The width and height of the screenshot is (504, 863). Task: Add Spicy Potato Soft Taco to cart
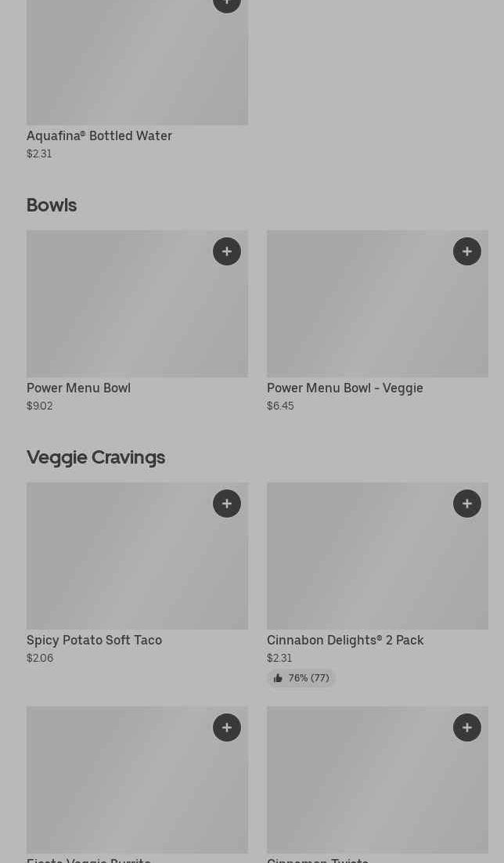pyautogui.click(x=227, y=504)
